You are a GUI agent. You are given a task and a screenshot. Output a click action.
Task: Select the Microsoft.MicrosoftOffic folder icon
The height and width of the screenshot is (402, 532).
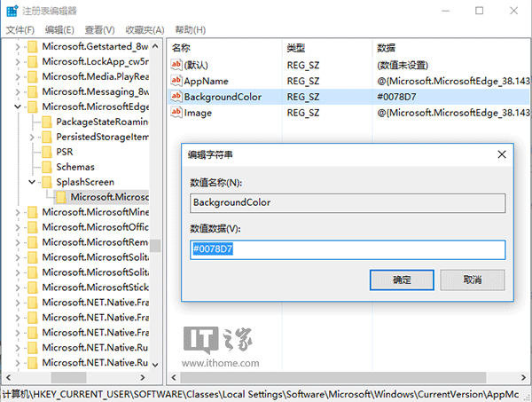33,227
